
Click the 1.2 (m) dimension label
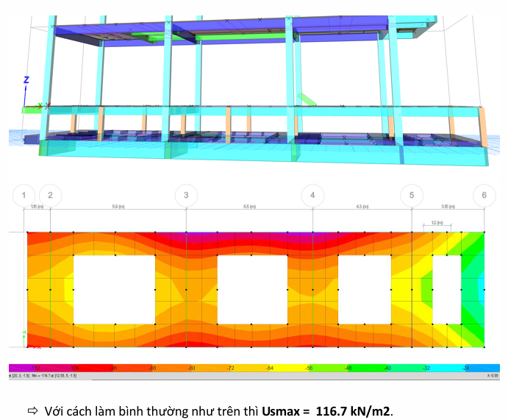tap(437, 221)
